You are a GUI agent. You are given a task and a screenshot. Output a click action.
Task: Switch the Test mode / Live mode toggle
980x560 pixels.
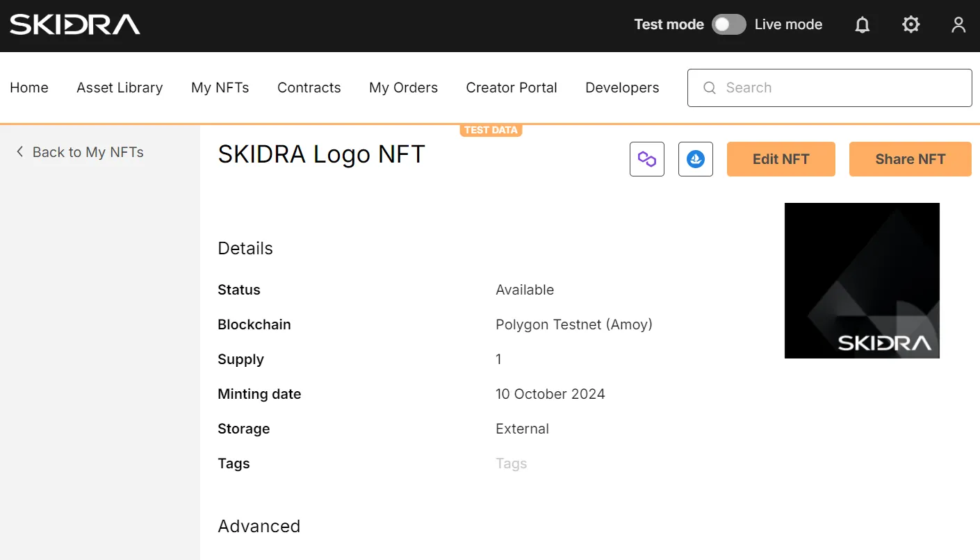coord(729,24)
